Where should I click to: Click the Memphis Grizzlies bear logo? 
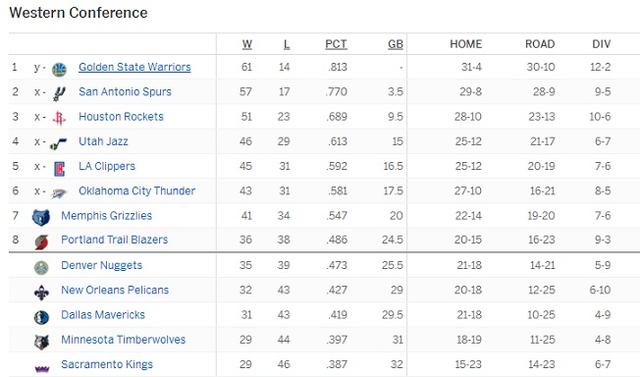coord(41,217)
